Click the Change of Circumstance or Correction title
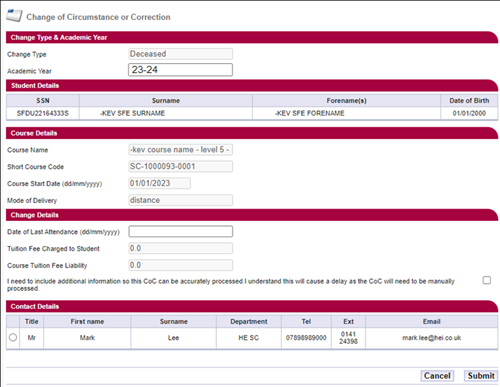 point(98,17)
